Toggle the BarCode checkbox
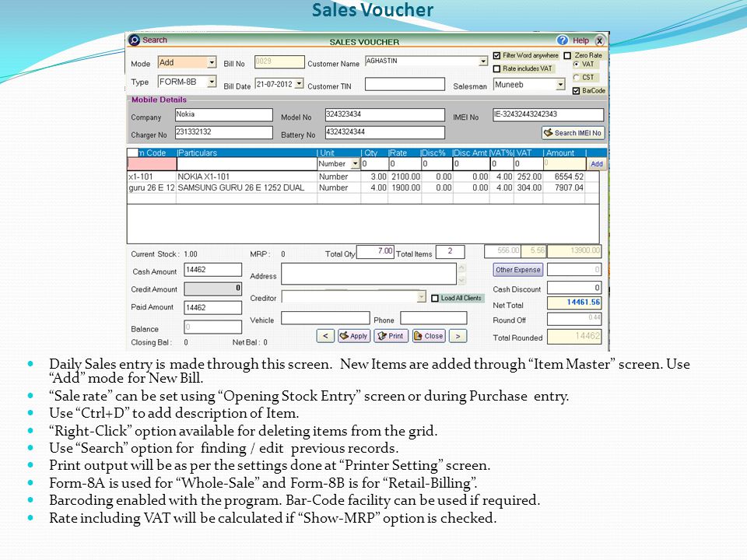Image resolution: width=747 pixels, height=560 pixels. click(x=577, y=91)
